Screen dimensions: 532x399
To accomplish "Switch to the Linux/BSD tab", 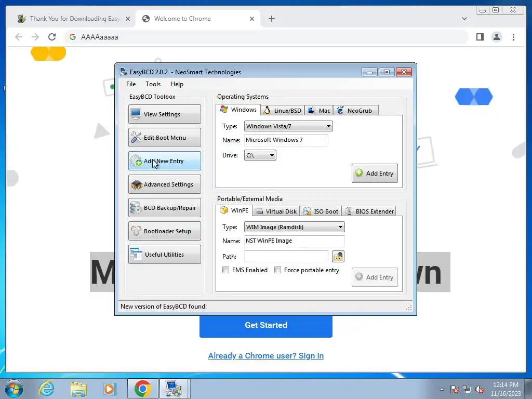I will (283, 111).
